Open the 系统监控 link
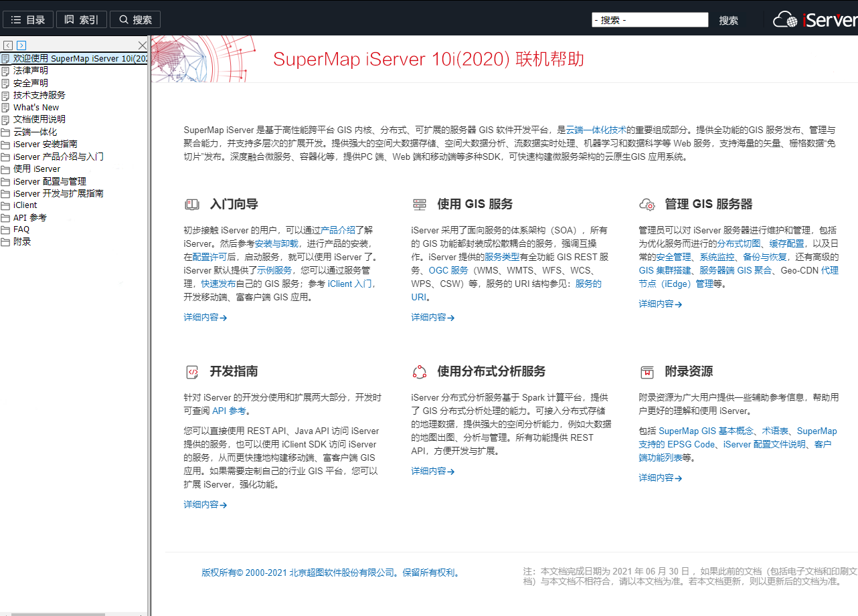Image resolution: width=858 pixels, height=616 pixels. [717, 257]
